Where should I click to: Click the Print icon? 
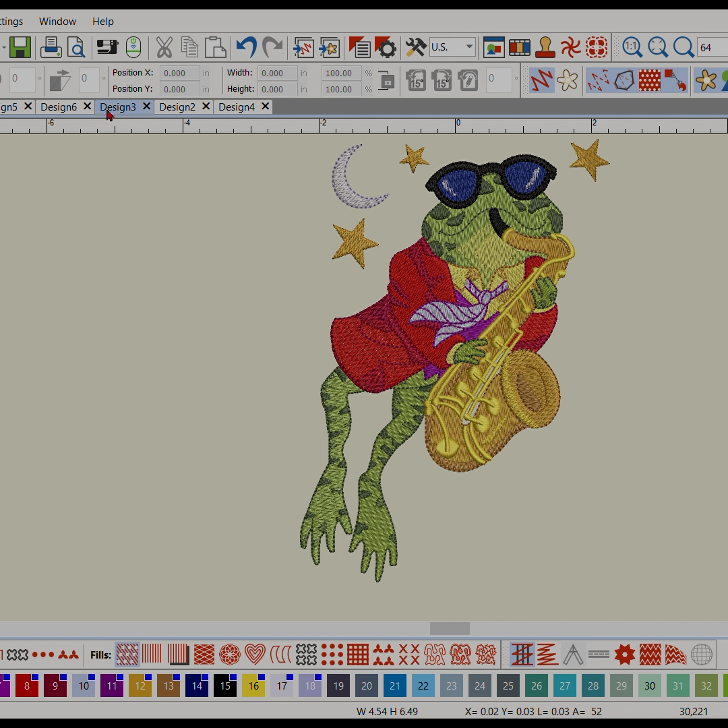tap(51, 47)
